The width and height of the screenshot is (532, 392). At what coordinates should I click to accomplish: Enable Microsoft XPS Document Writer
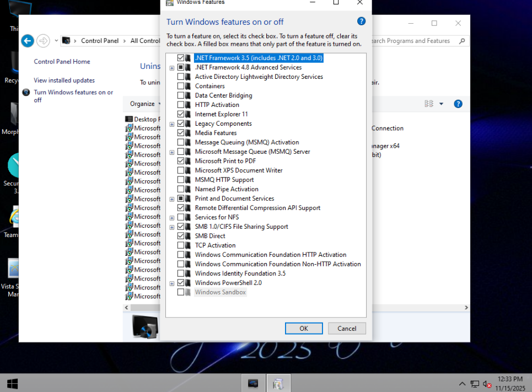coord(181,170)
